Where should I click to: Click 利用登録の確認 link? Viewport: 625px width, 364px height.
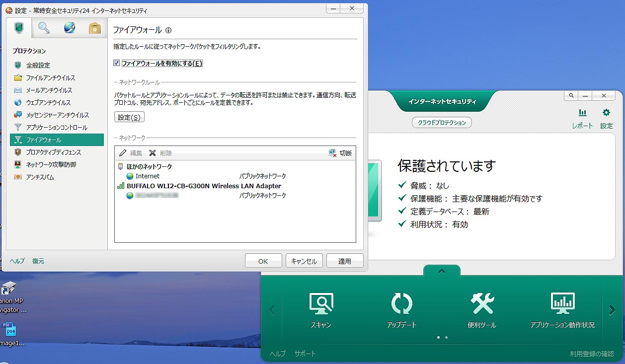tap(592, 354)
